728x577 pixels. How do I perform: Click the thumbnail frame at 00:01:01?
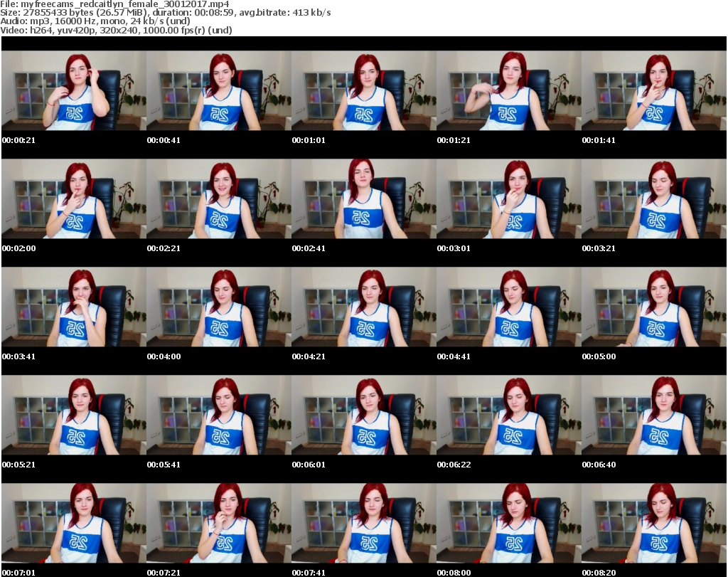click(x=363, y=90)
